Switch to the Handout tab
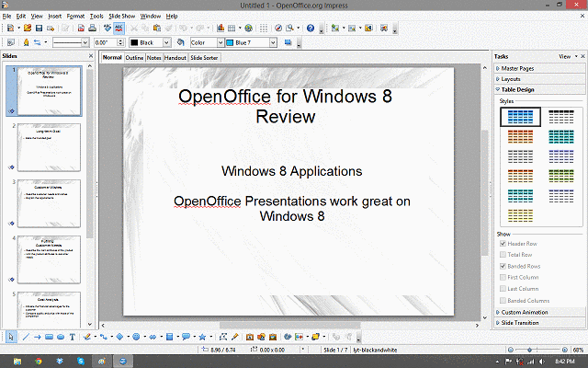The image size is (588, 368). 175,58
